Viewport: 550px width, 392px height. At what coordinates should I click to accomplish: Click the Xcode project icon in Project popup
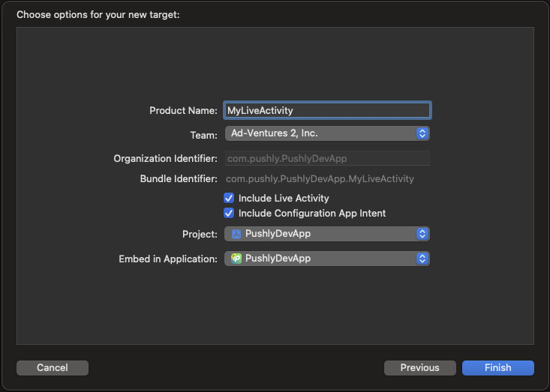pos(236,234)
